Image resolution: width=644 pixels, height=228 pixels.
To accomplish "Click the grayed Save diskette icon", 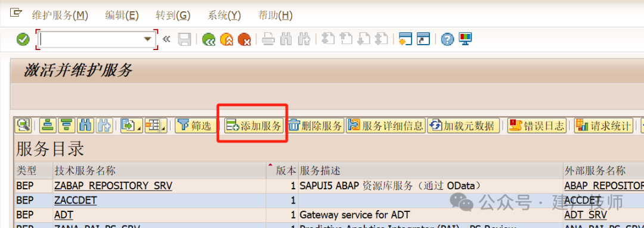I will (184, 39).
